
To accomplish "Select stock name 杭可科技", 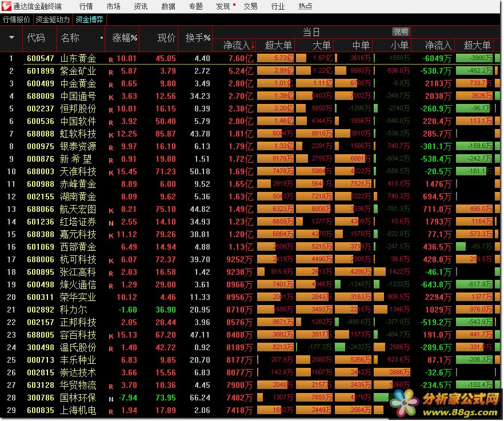I will click(x=78, y=259).
